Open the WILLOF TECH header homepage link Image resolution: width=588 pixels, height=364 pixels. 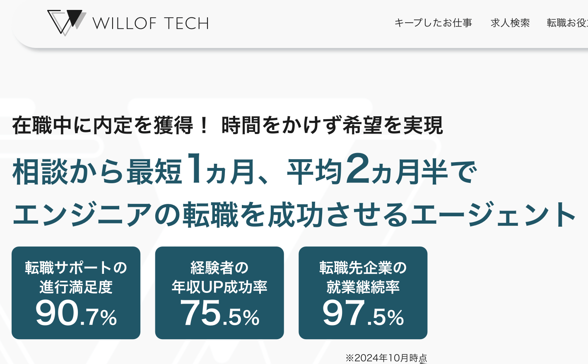[128, 23]
